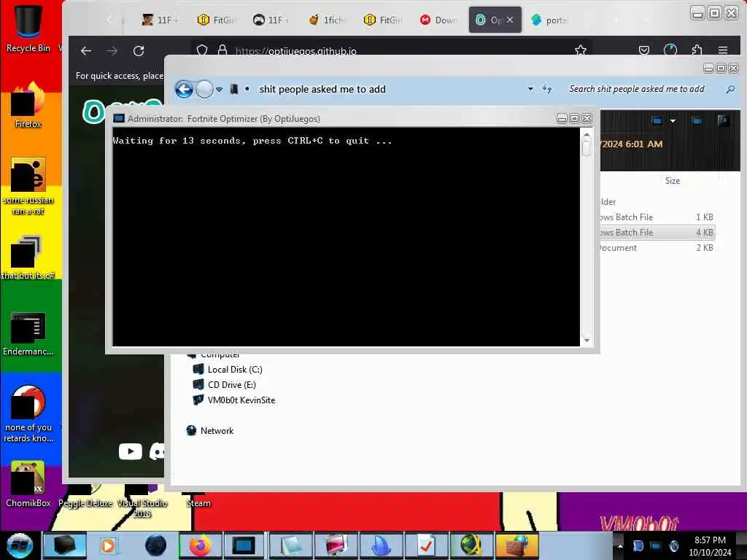Bookmark page with the star icon
Screen dimensions: 747x560
[580, 50]
